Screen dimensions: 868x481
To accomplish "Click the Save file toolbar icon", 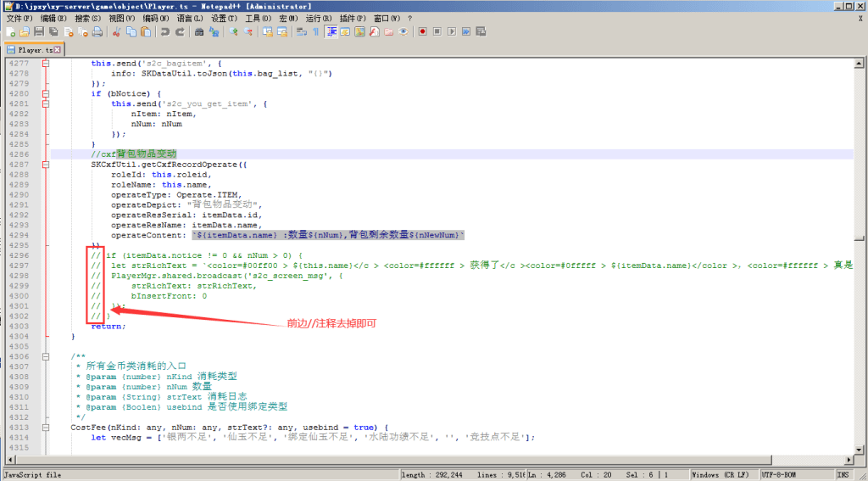I will 39,32.
